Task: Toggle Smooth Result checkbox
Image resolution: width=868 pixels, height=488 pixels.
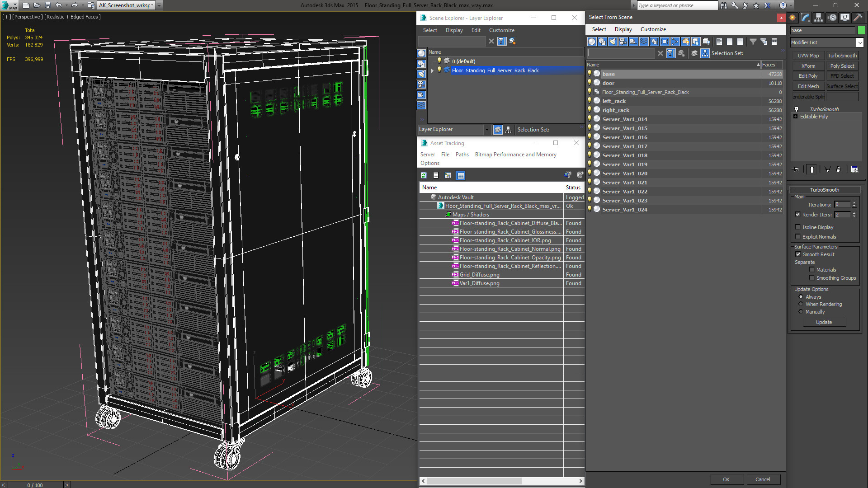Action: pyautogui.click(x=798, y=254)
